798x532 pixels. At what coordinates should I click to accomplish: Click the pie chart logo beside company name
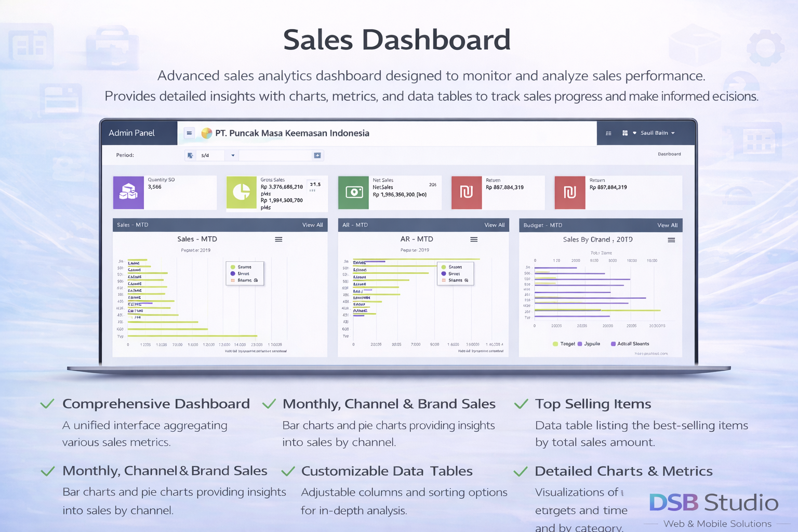click(x=206, y=133)
